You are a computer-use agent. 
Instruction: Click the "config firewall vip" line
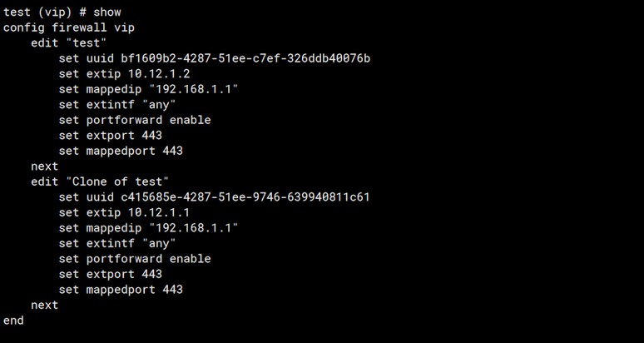pyautogui.click(x=69, y=27)
